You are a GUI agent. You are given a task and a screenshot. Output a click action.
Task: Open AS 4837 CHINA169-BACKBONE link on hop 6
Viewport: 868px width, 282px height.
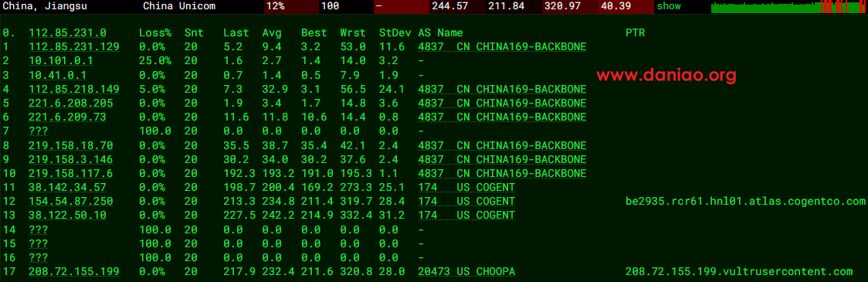click(x=503, y=117)
